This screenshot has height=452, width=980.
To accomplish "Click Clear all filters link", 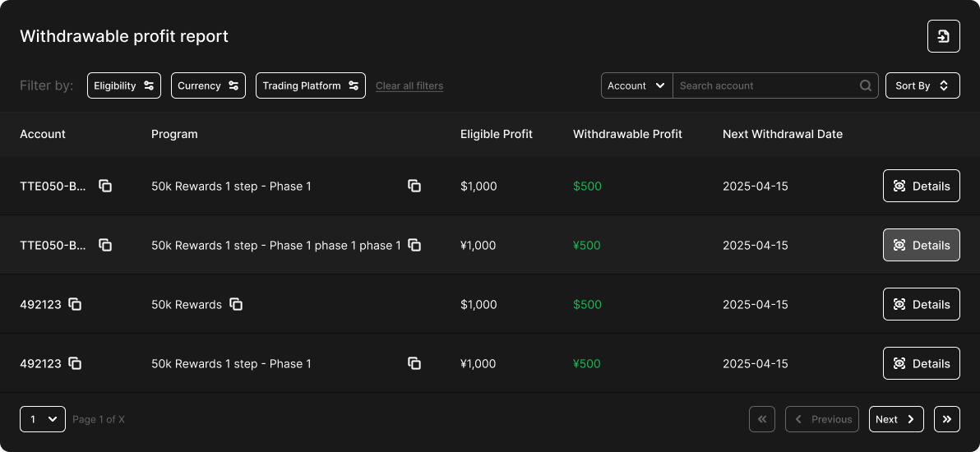I will pos(409,86).
